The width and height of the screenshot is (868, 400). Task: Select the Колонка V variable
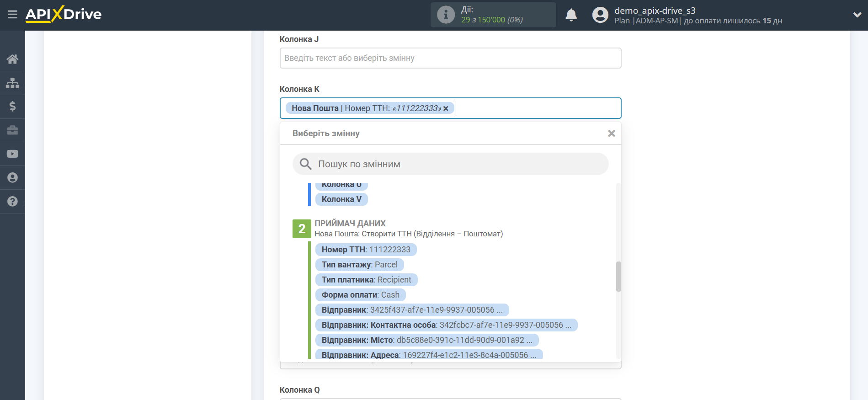(341, 199)
